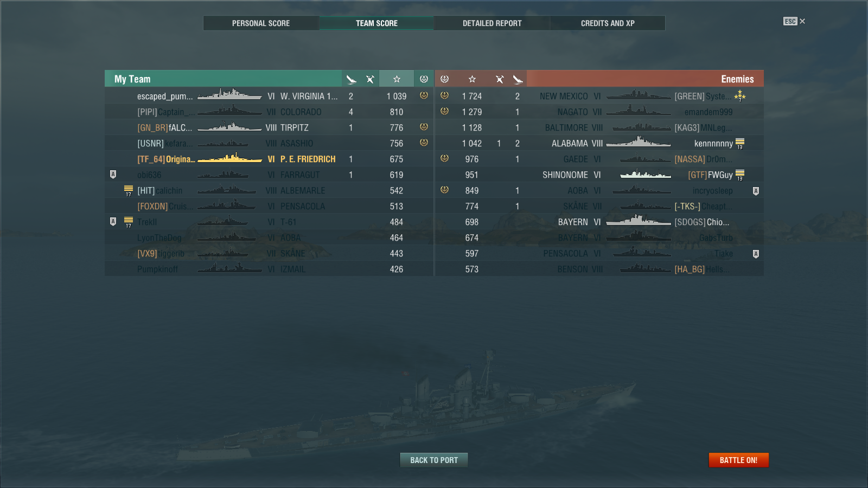This screenshot has width=868, height=488.
Task: Sort Enemies by achievements medal icon
Action: click(444, 79)
